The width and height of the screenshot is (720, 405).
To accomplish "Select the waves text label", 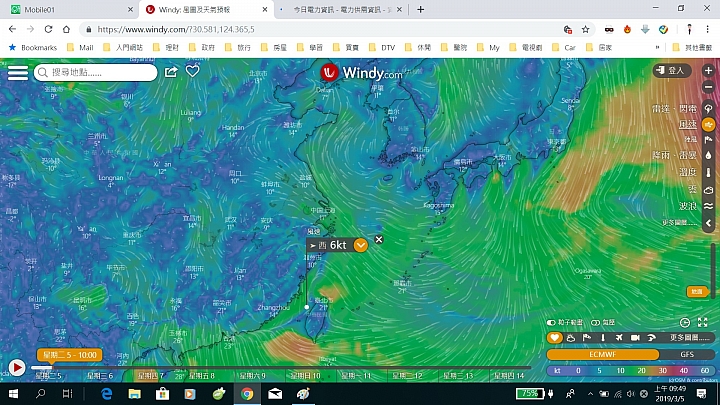I will click(688, 206).
